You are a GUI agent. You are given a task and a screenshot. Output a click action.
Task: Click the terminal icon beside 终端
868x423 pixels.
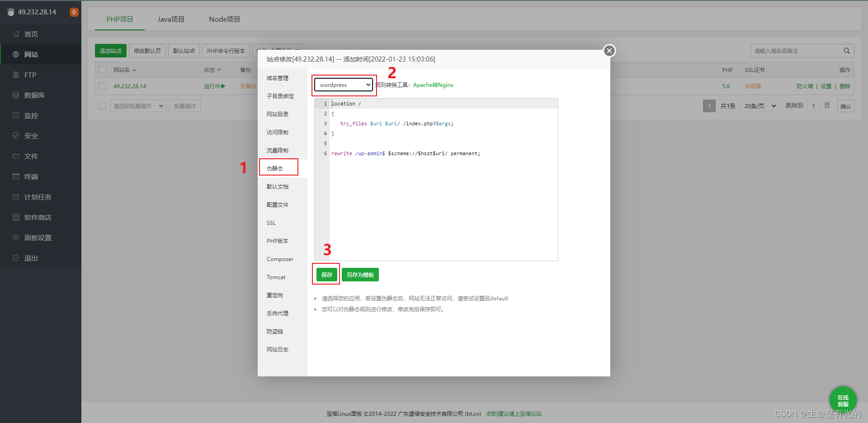click(x=16, y=176)
